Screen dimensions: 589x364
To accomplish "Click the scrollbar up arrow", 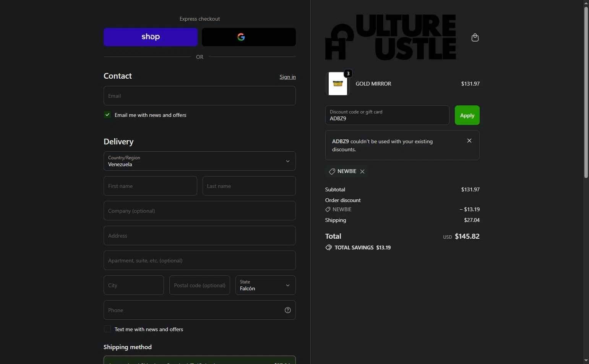I will [586, 3].
